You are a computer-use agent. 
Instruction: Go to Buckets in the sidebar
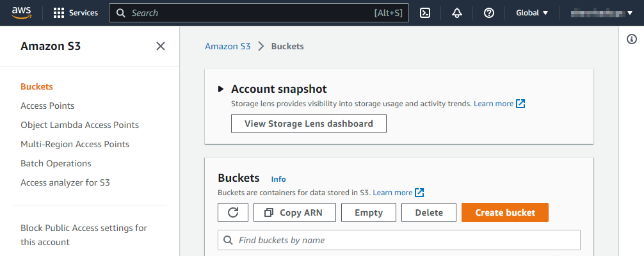pos(36,86)
